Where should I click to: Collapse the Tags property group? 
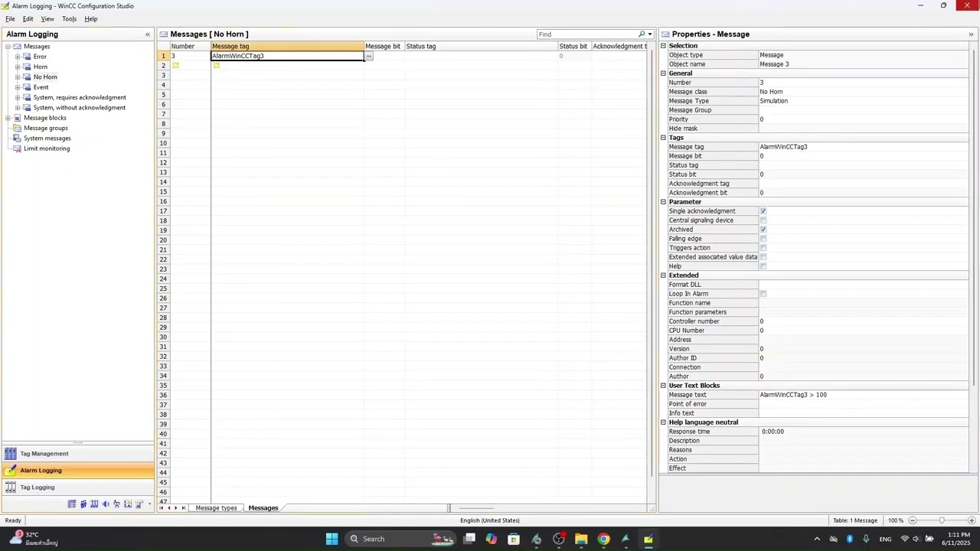click(663, 138)
